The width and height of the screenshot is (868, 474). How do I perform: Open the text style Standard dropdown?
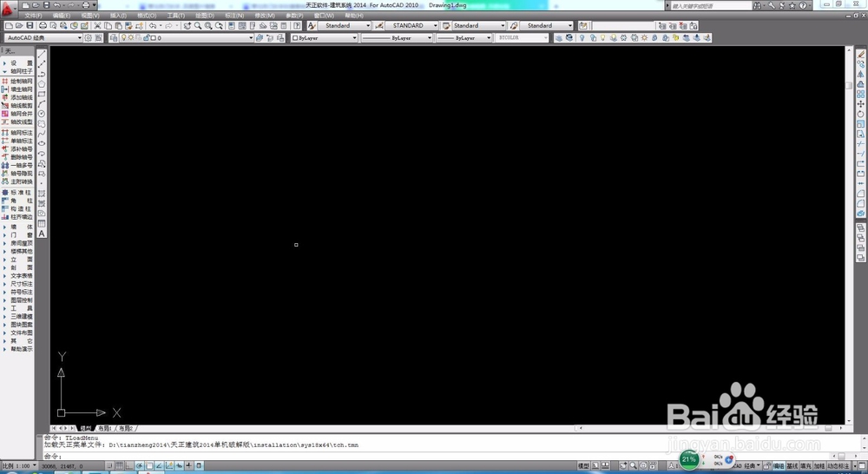pyautogui.click(x=345, y=26)
